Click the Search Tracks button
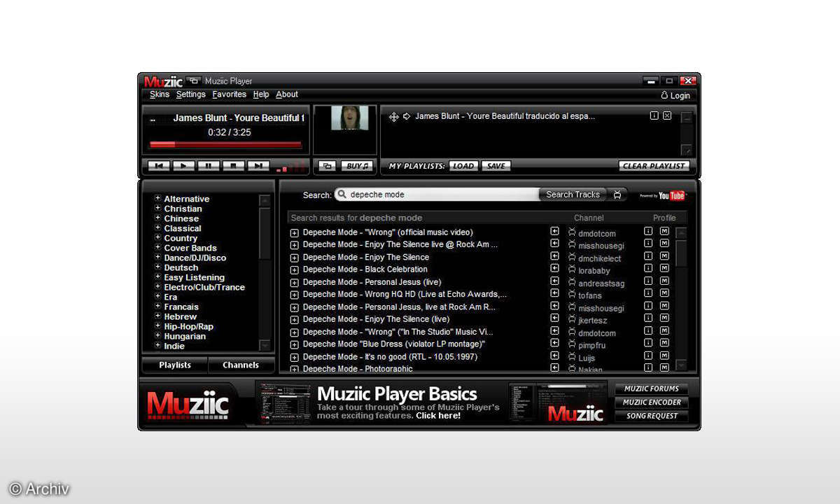This screenshot has width=840, height=504. 573,195
